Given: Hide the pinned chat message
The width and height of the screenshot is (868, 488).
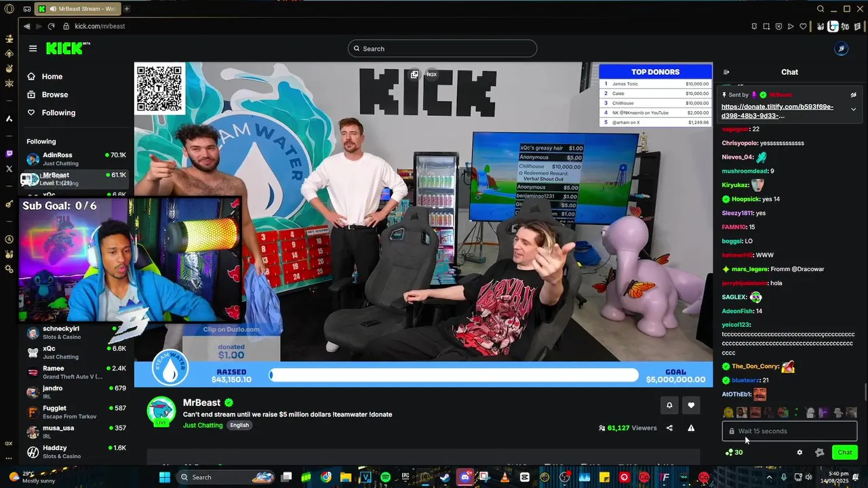Looking at the screenshot, I should pyautogui.click(x=854, y=95).
